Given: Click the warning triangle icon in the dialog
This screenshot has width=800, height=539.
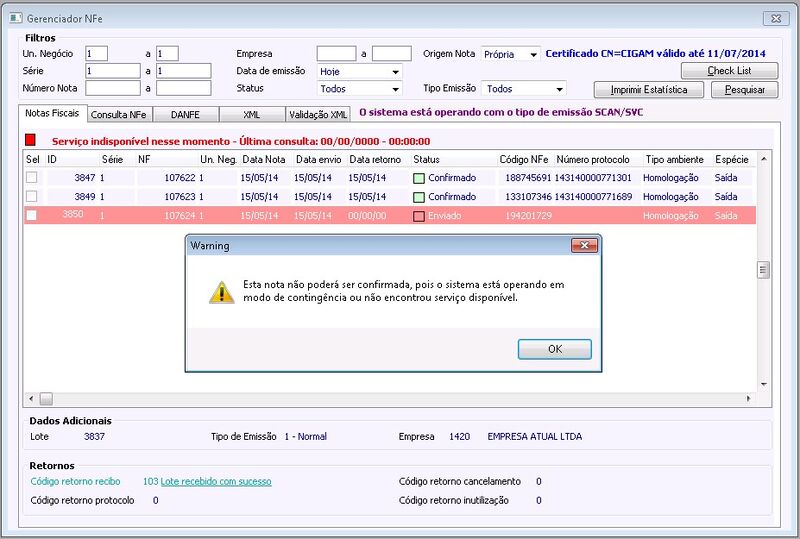Looking at the screenshot, I should (221, 292).
